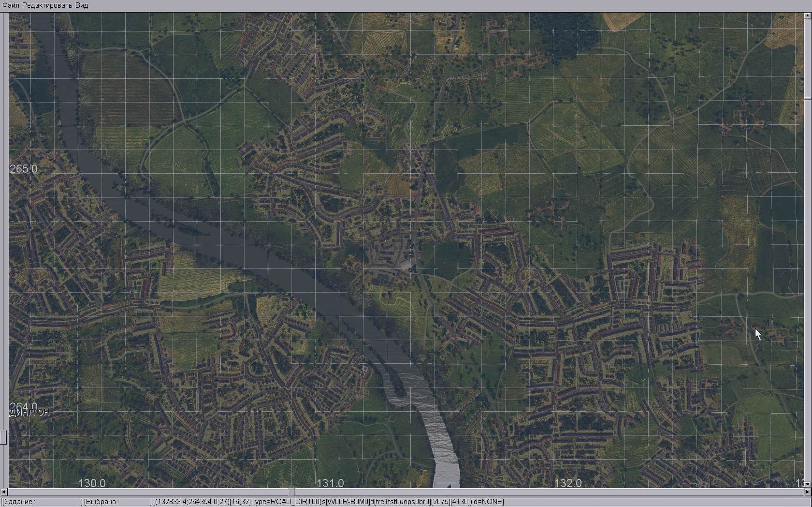Click the Задание status bar field
This screenshot has width=812, height=507.
click(x=42, y=502)
